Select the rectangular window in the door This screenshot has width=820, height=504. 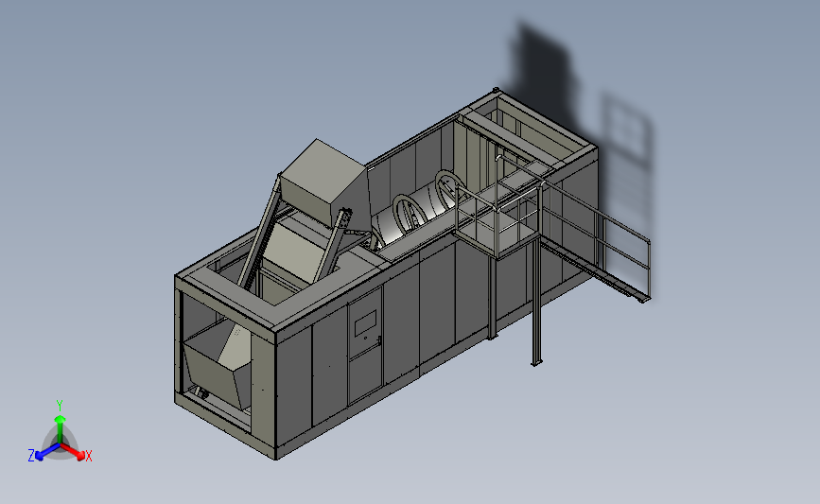[366, 323]
